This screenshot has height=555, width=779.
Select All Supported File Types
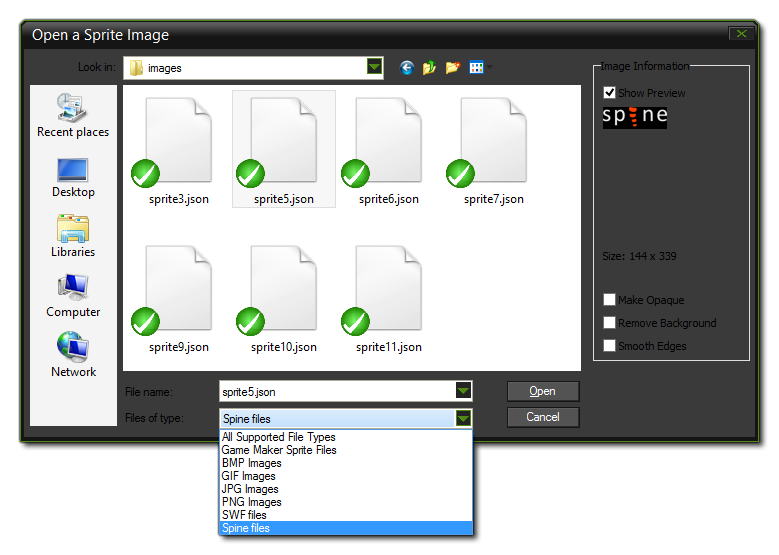coord(279,437)
